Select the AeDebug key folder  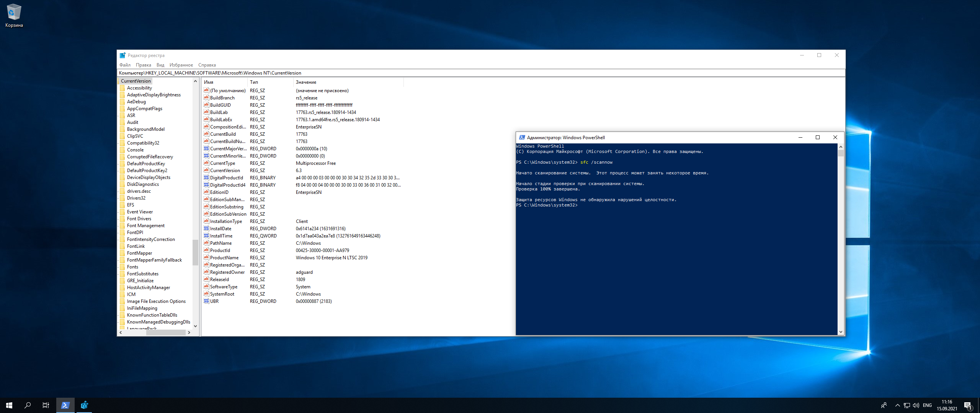136,102
